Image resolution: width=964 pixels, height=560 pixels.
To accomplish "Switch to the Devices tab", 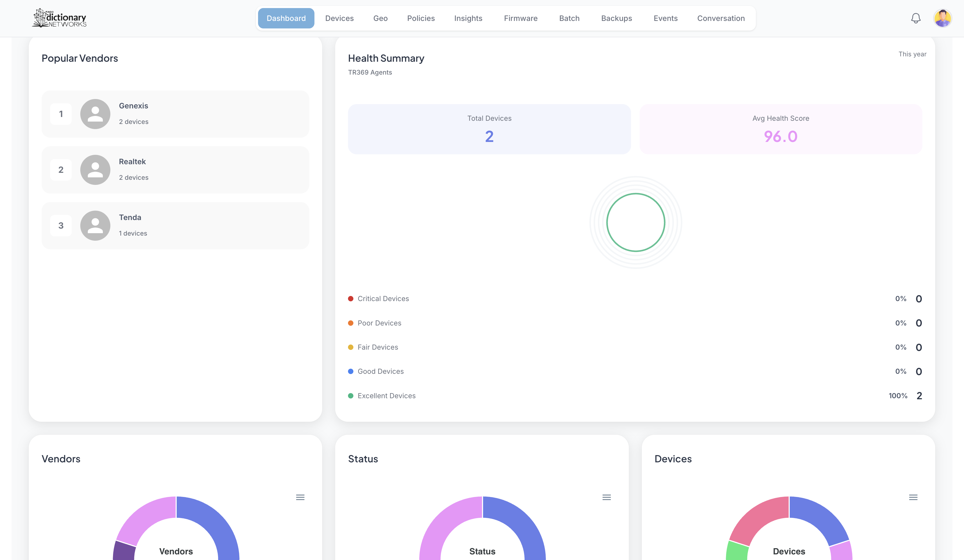I will (339, 18).
